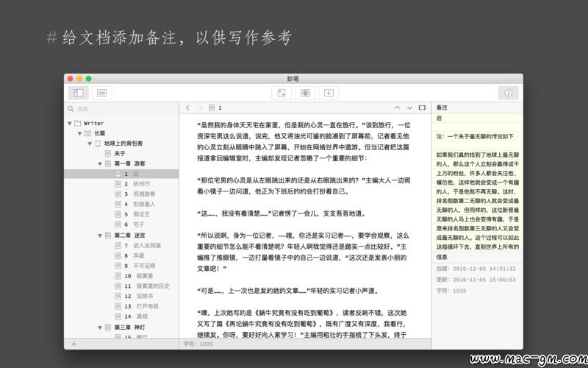Toggle the info inspector button

tap(508, 93)
